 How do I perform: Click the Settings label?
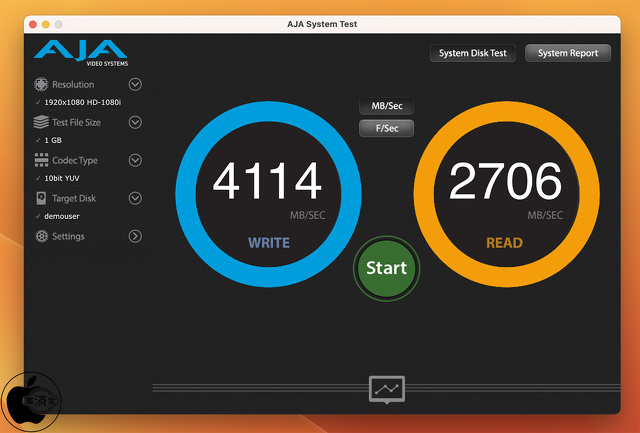tap(68, 236)
